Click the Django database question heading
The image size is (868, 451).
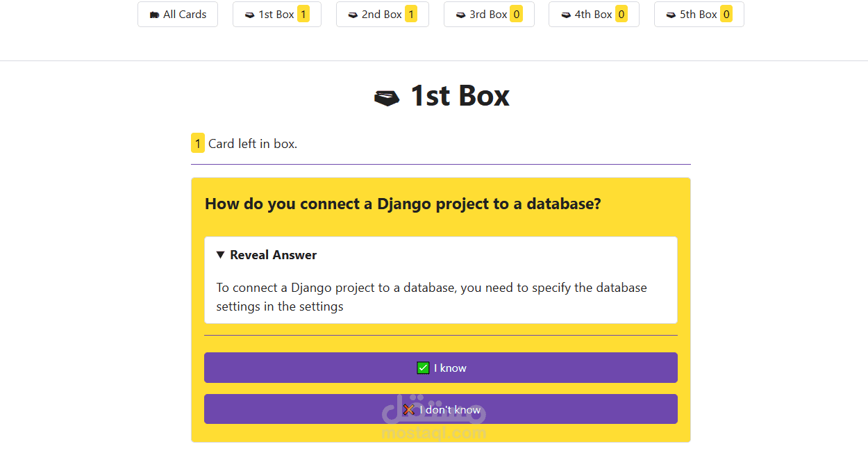[x=403, y=204]
